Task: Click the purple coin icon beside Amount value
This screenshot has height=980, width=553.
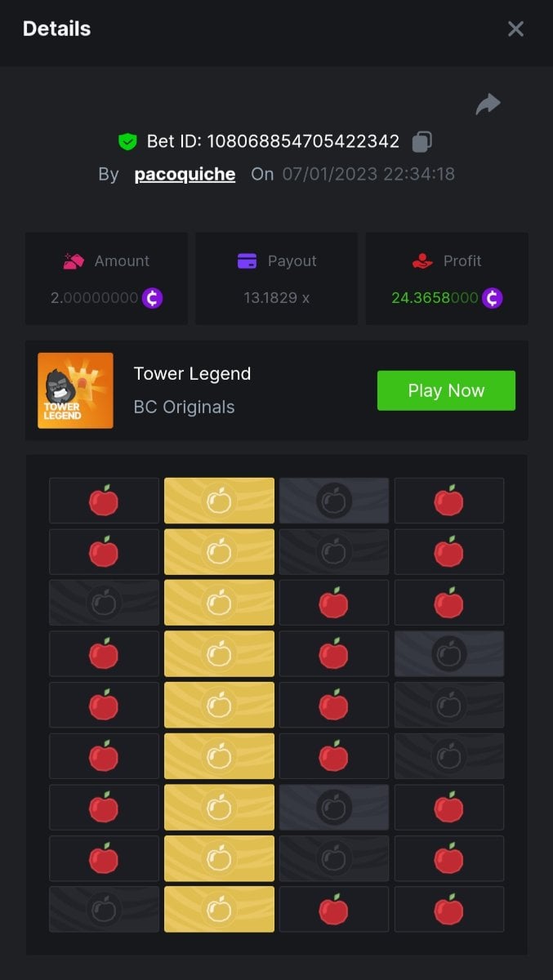Action: [x=152, y=298]
